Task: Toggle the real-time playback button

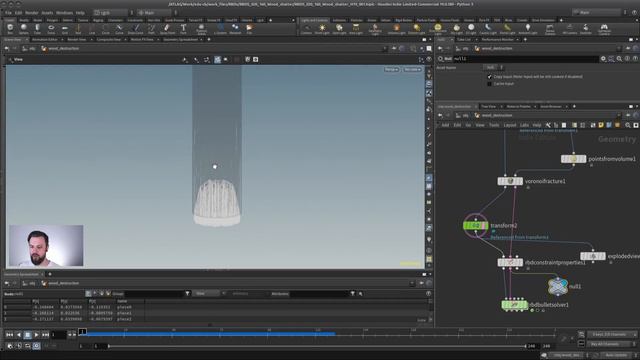Action: [36, 346]
